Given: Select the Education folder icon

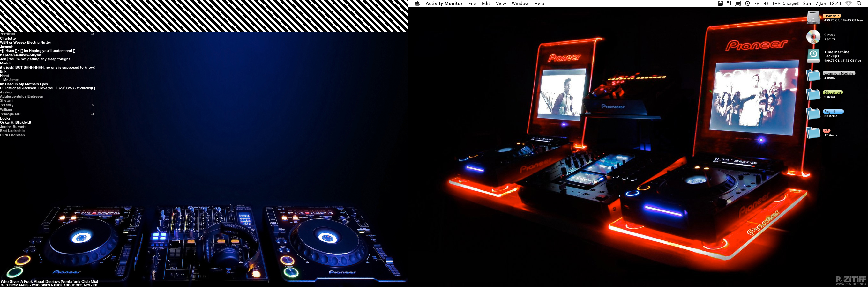Looking at the screenshot, I should 813,94.
